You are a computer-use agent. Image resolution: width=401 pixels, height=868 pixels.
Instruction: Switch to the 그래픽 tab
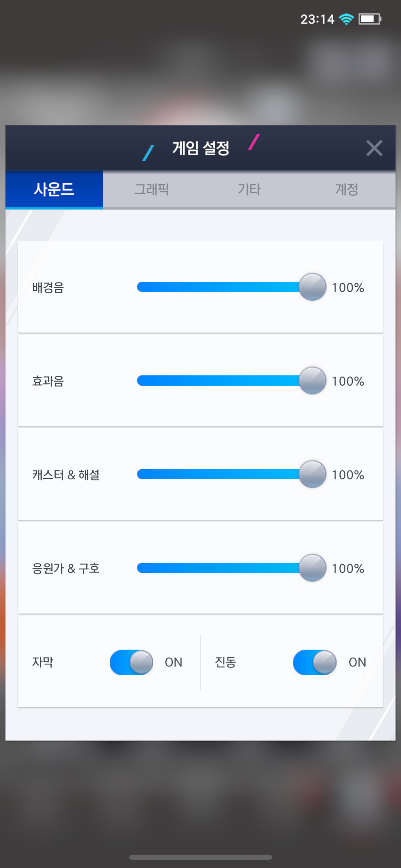click(151, 190)
